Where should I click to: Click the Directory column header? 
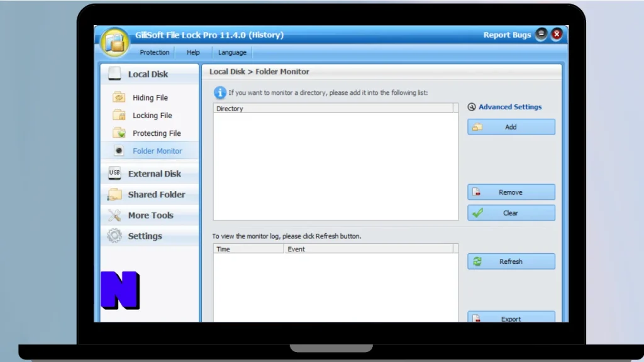pyautogui.click(x=333, y=108)
